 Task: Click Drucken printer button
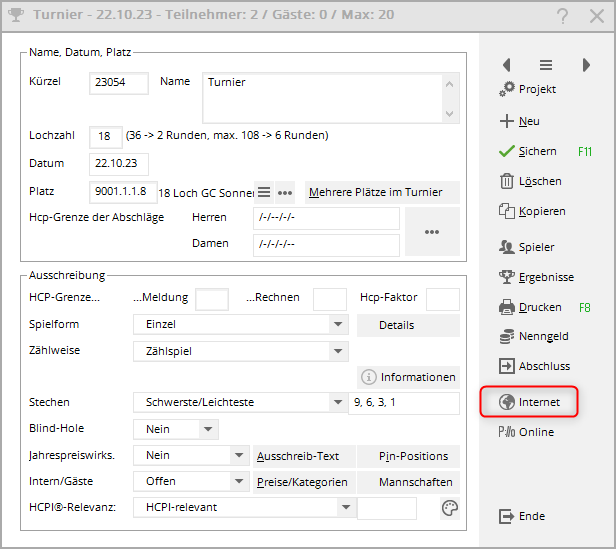pyautogui.click(x=530, y=307)
